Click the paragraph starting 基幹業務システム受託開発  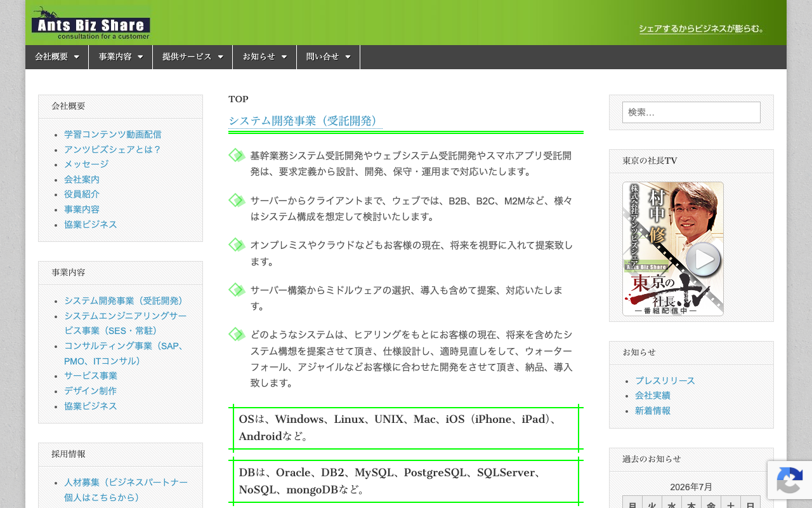pos(411,164)
